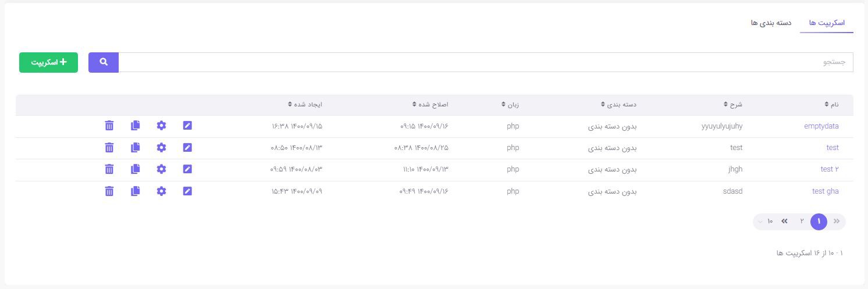
Task: Select the اسکریپت ها tab
Action: tap(827, 23)
